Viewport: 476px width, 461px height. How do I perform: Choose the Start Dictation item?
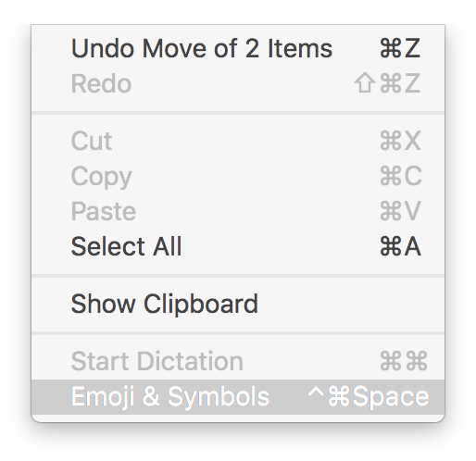coord(238,361)
